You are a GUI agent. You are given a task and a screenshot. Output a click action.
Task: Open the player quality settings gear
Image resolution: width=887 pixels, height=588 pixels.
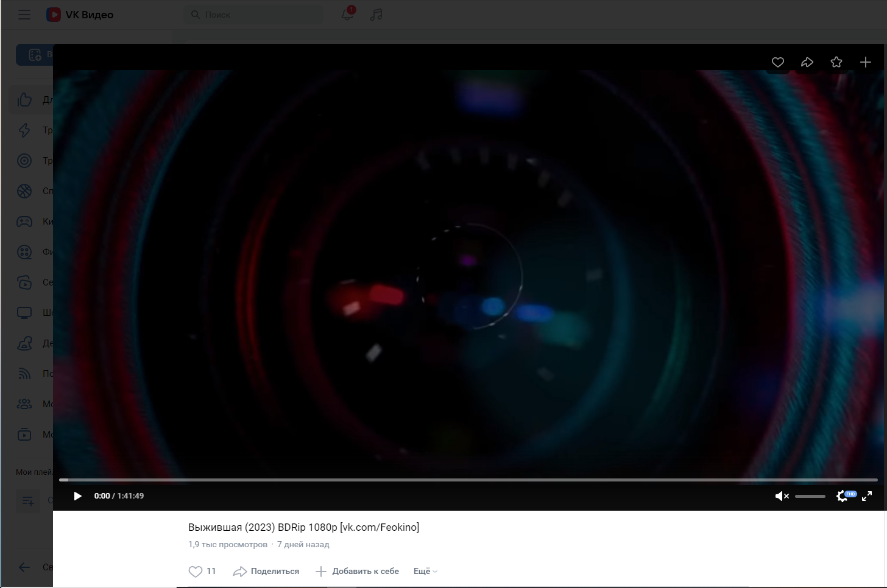pyautogui.click(x=843, y=496)
